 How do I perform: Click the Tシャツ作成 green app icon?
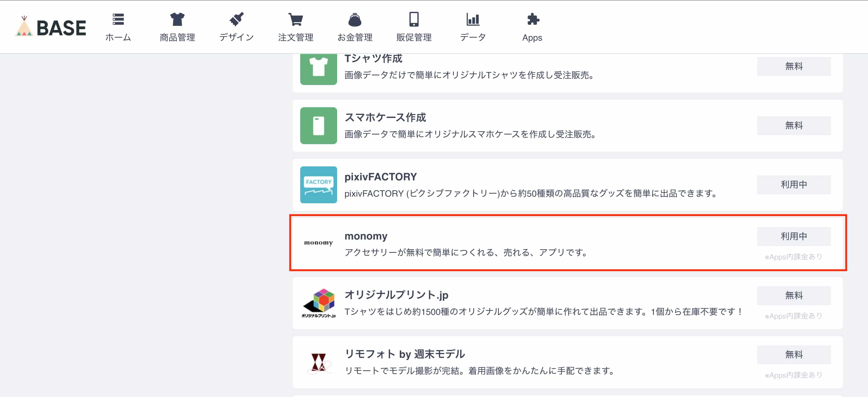click(x=319, y=69)
